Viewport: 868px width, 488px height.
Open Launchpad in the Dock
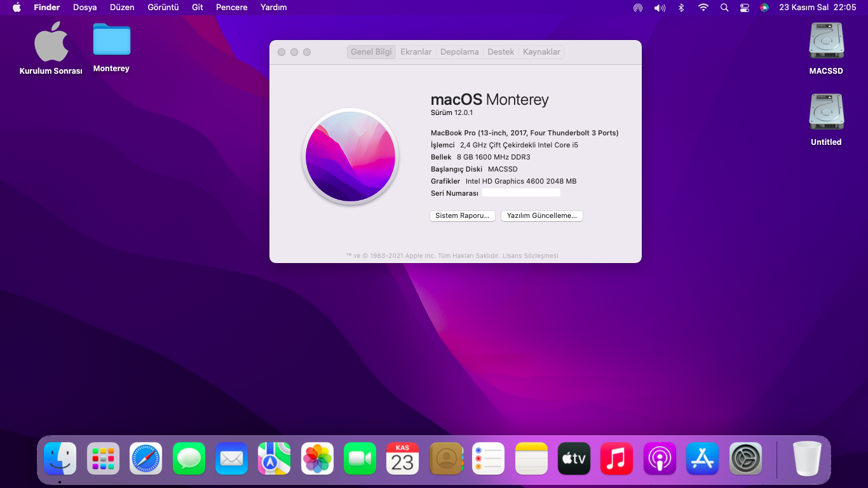point(103,458)
